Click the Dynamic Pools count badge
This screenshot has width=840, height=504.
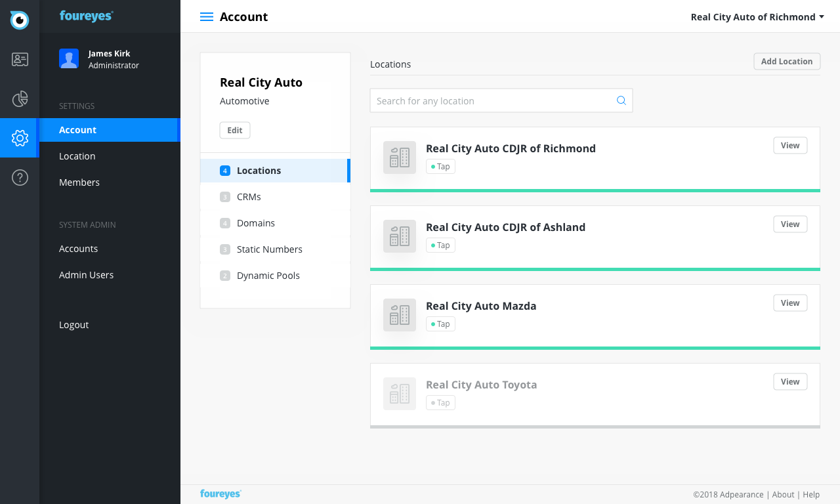(225, 276)
